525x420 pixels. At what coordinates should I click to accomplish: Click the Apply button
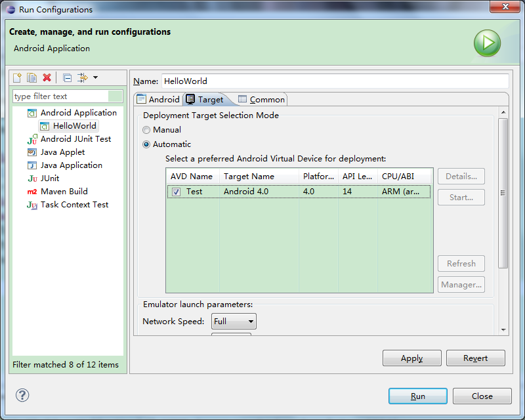[x=412, y=358]
